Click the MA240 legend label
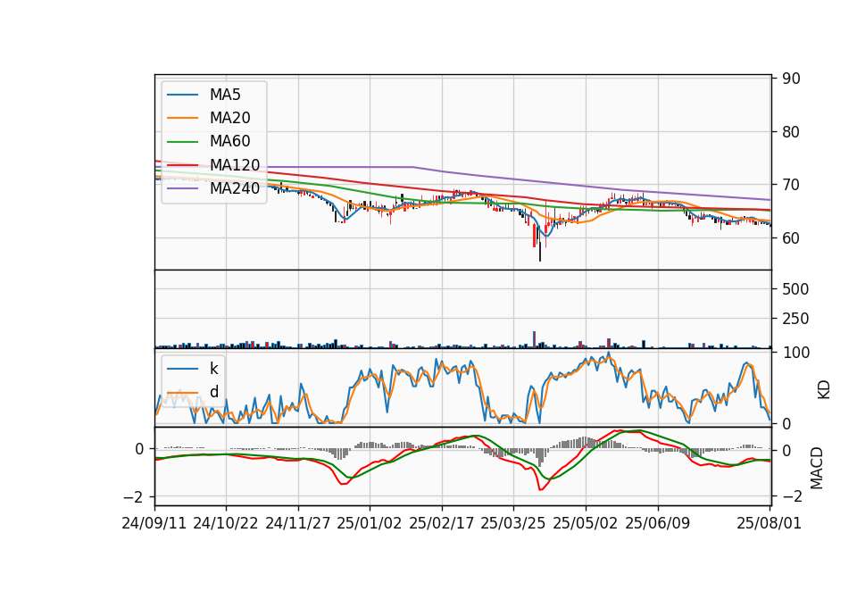857x616 pixels. 235,188
